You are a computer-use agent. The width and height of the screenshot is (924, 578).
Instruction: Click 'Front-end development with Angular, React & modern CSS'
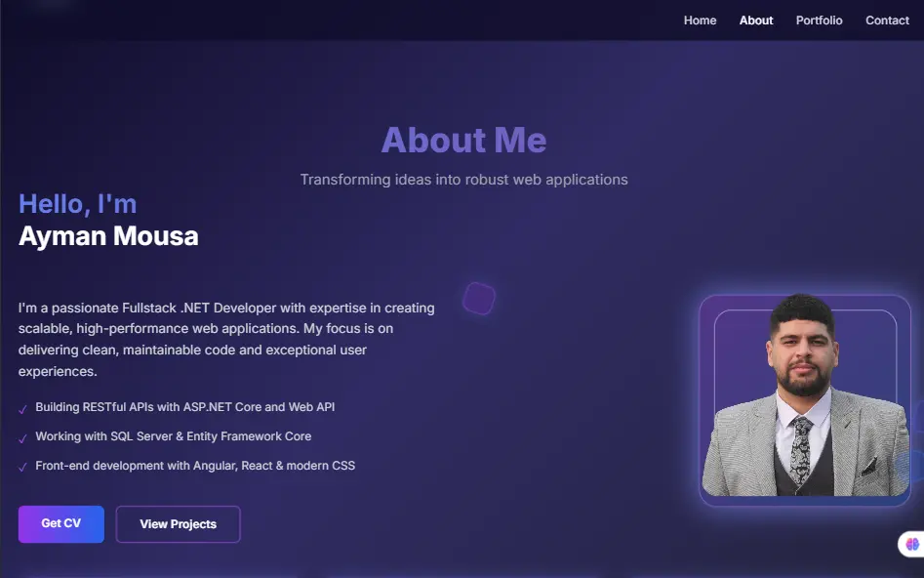pos(195,466)
